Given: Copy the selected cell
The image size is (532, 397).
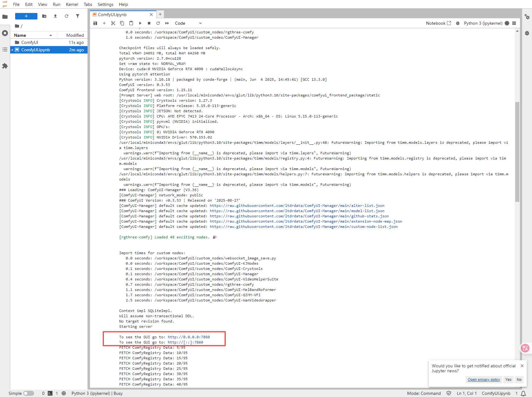Looking at the screenshot, I should (122, 23).
